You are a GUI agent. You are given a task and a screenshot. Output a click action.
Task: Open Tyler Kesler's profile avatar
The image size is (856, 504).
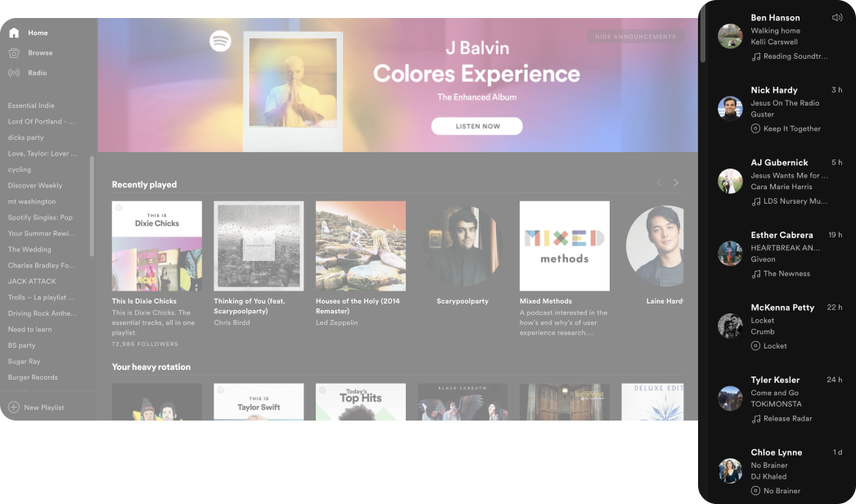pyautogui.click(x=730, y=398)
